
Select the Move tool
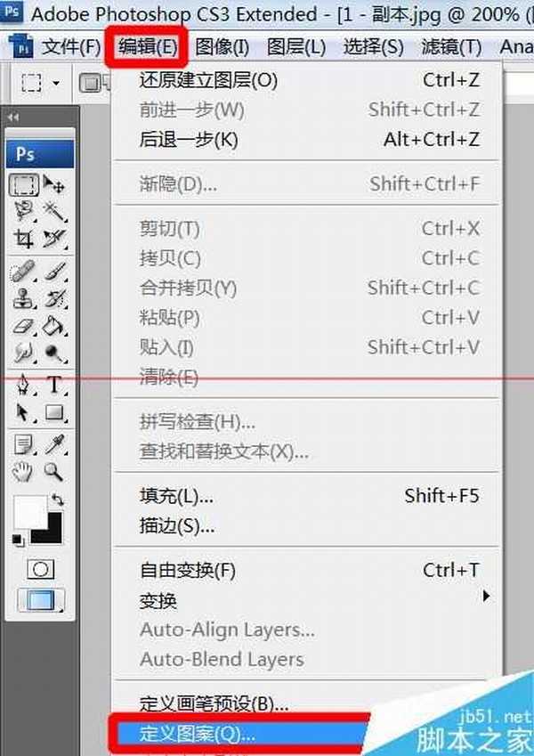click(53, 185)
